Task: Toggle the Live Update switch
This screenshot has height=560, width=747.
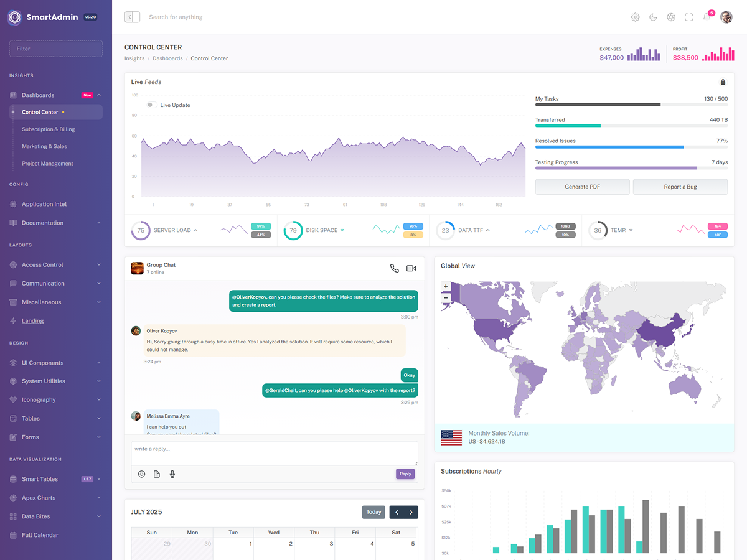Action: click(151, 105)
